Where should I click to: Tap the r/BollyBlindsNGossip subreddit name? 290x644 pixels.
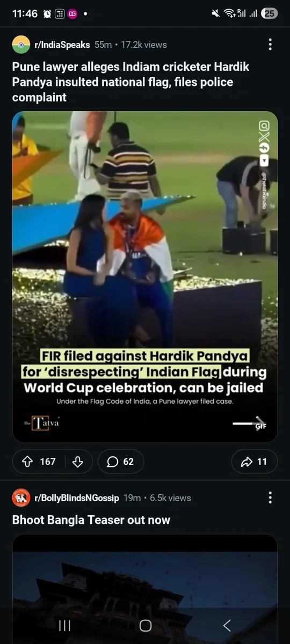(77, 498)
